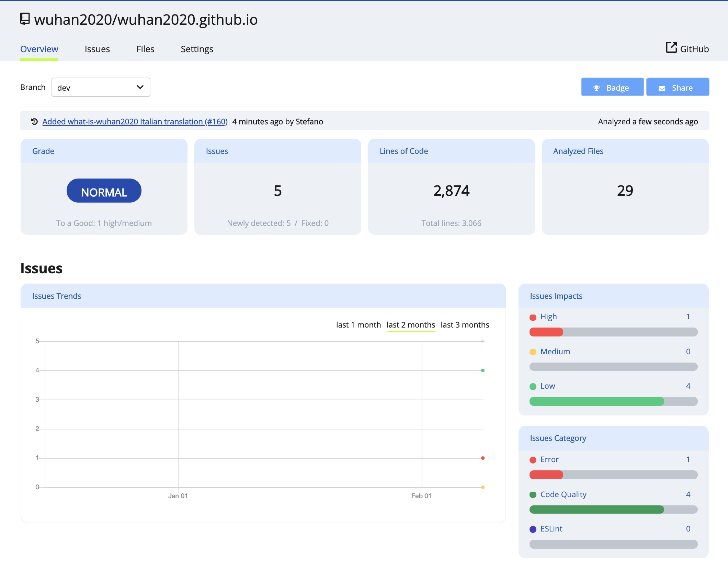Click the Share button
Image resolution: width=728 pixels, height=572 pixels.
click(677, 87)
